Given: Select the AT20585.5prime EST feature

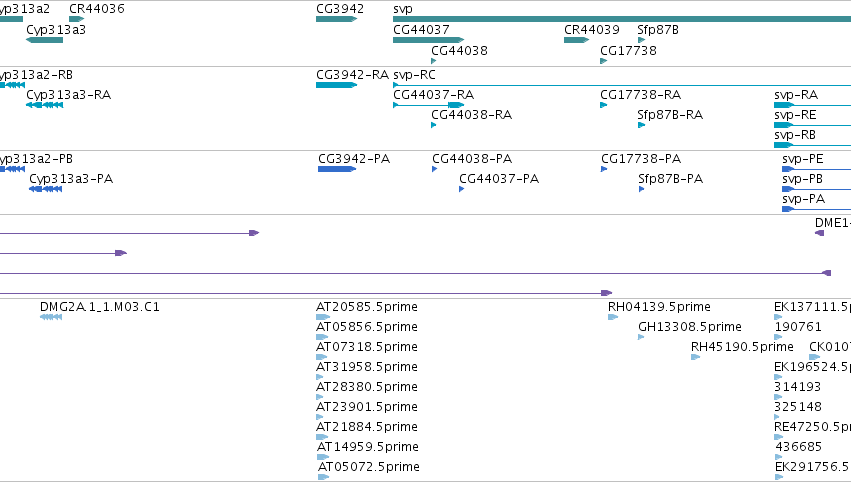Looking at the screenshot, I should [323, 317].
